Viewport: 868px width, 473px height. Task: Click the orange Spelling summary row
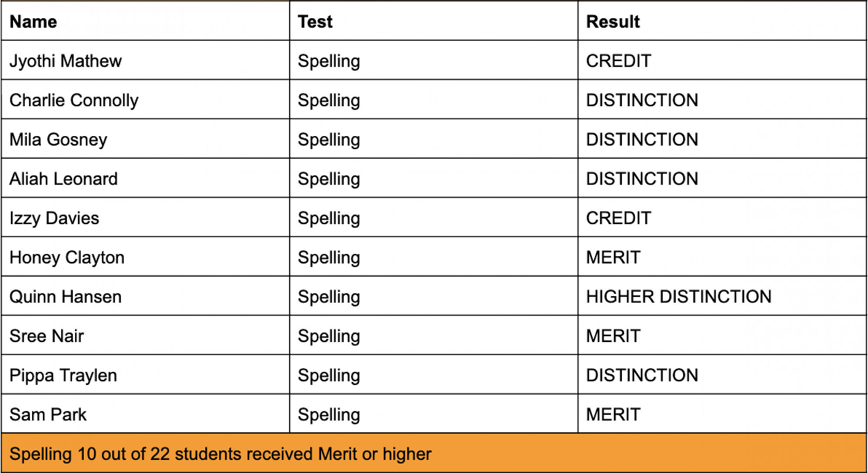[x=220, y=454]
